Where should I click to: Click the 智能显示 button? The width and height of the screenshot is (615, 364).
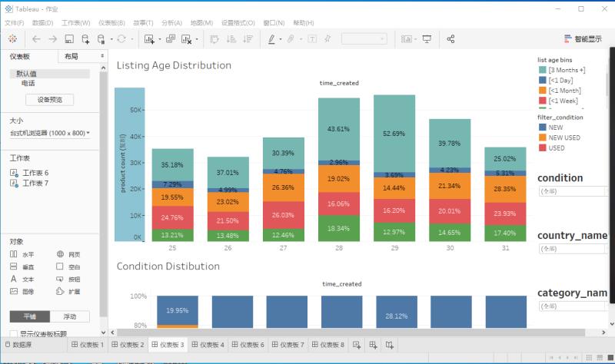click(583, 39)
